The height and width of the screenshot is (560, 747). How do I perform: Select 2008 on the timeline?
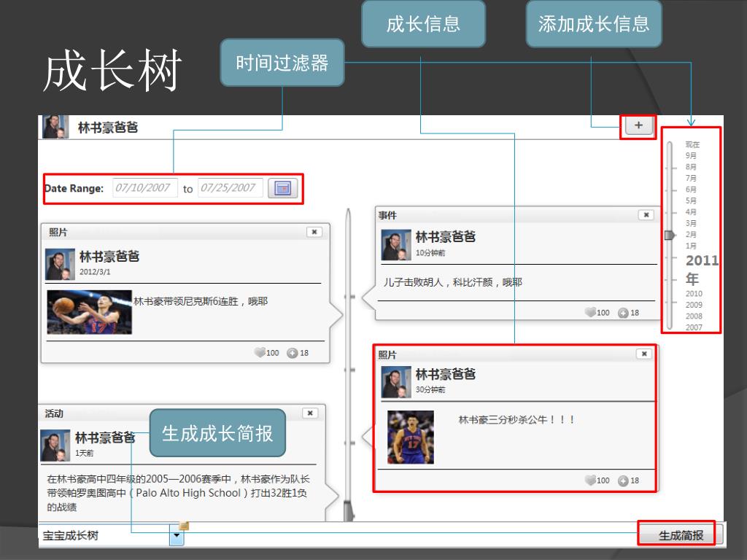(694, 316)
